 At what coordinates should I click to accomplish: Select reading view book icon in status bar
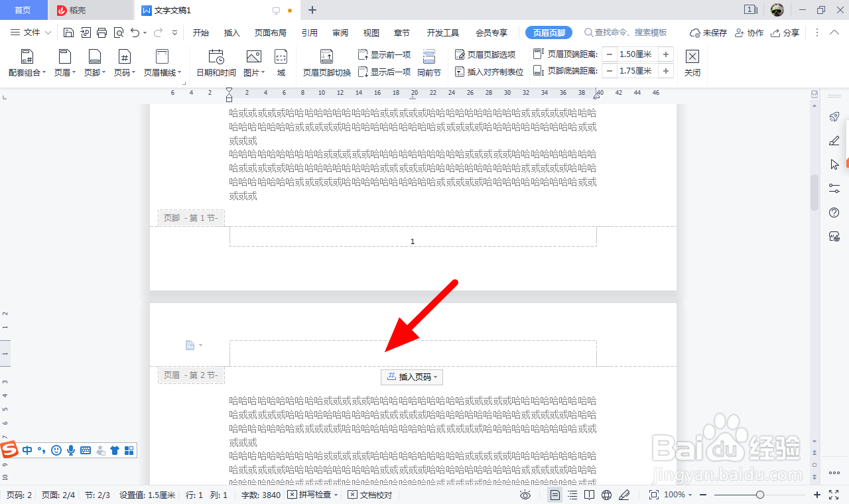click(590, 495)
